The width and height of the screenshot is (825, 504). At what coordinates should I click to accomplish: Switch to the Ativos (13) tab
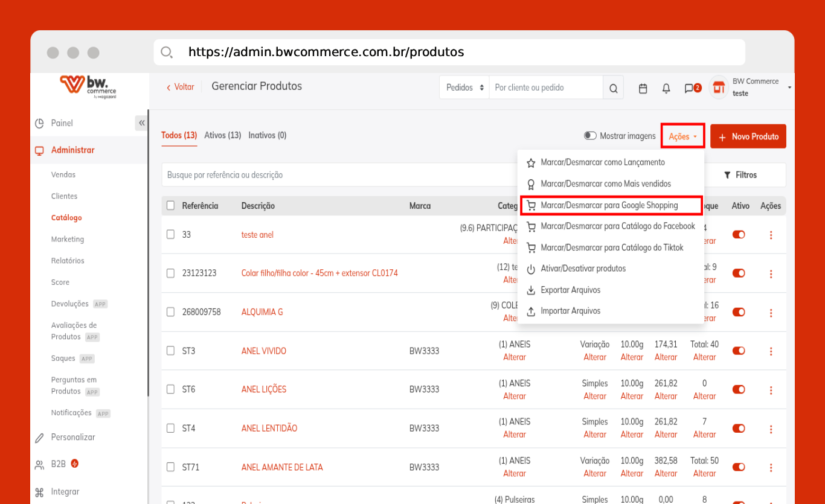pos(223,135)
